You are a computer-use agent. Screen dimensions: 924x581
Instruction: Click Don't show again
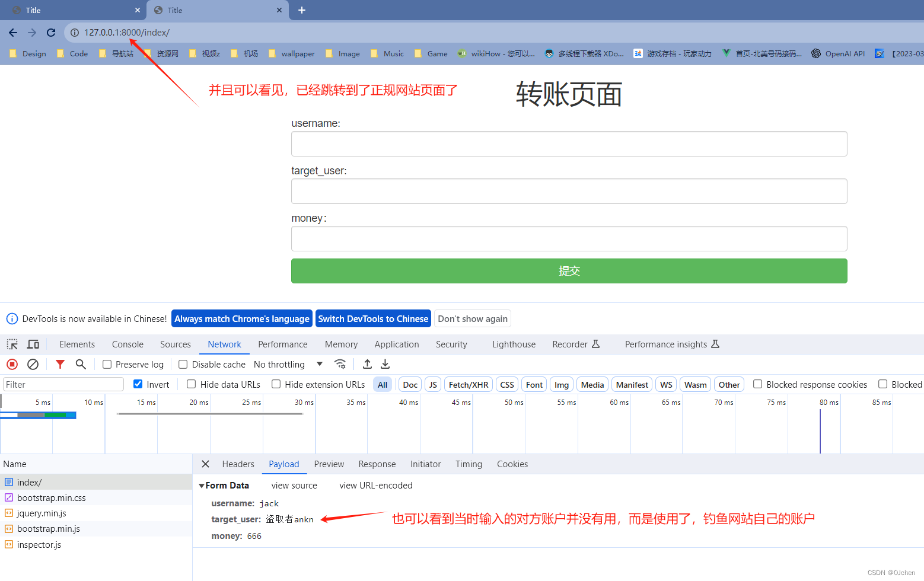(x=473, y=319)
